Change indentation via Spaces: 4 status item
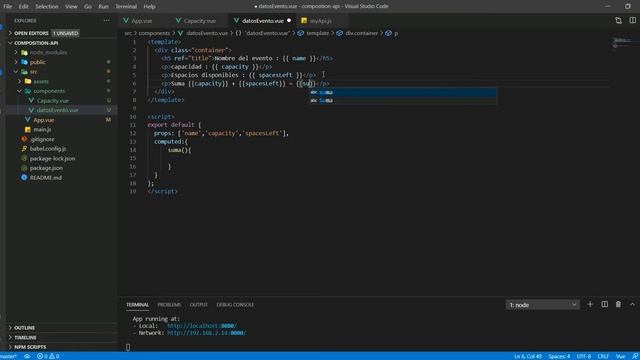The width and height of the screenshot is (640, 360). click(x=559, y=356)
